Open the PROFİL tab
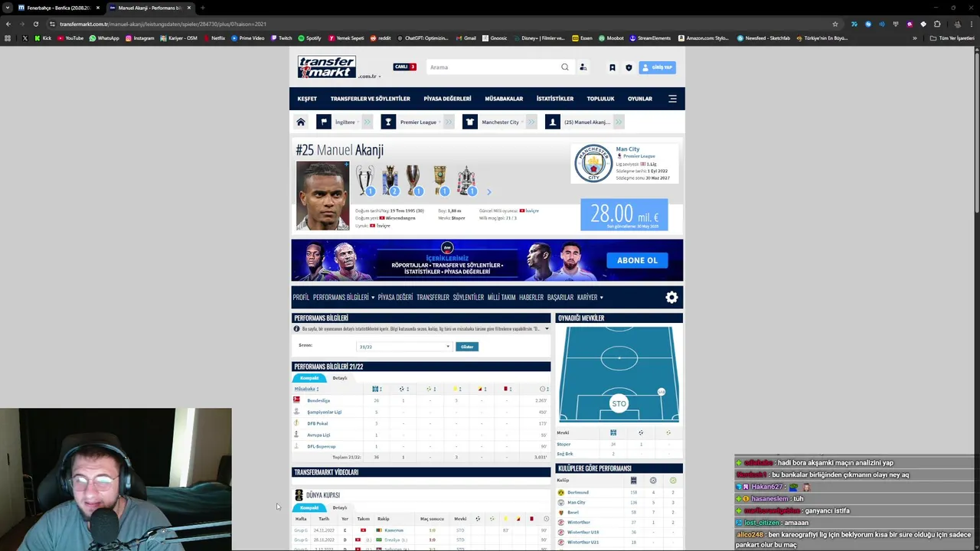The width and height of the screenshot is (980, 551). pos(301,297)
